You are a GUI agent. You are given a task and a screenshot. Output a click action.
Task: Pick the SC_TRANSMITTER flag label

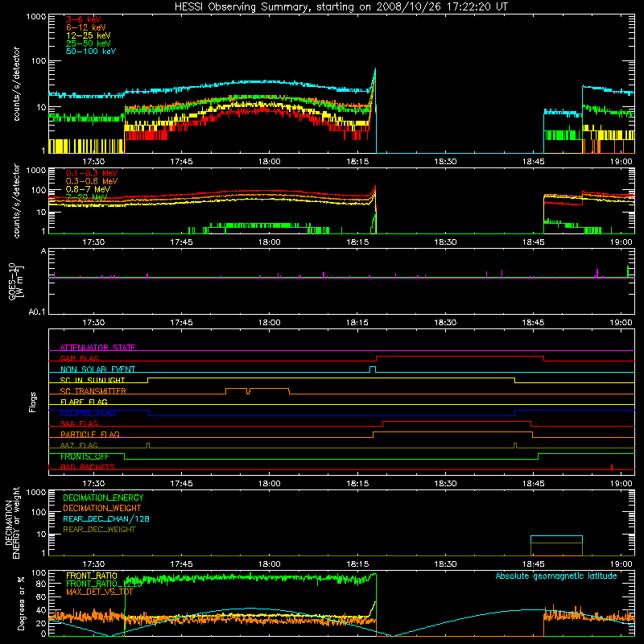pyautogui.click(x=93, y=391)
